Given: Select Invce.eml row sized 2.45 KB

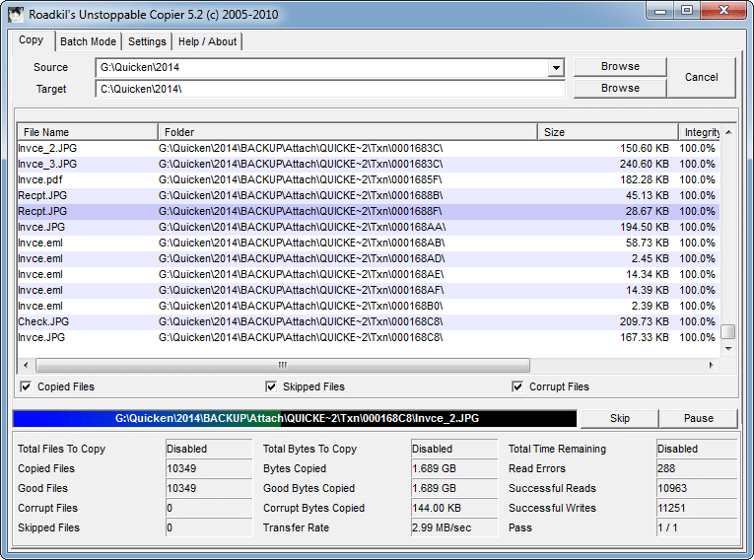Looking at the screenshot, I should pos(369,259).
